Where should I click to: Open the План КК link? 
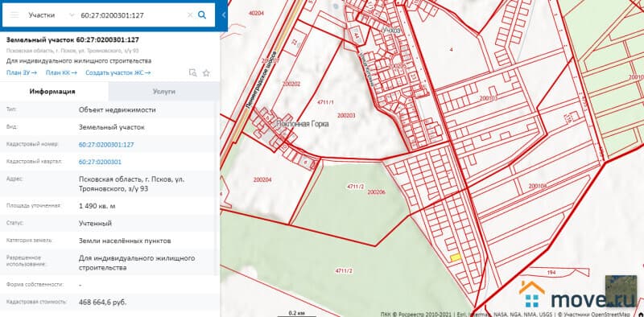[61, 72]
